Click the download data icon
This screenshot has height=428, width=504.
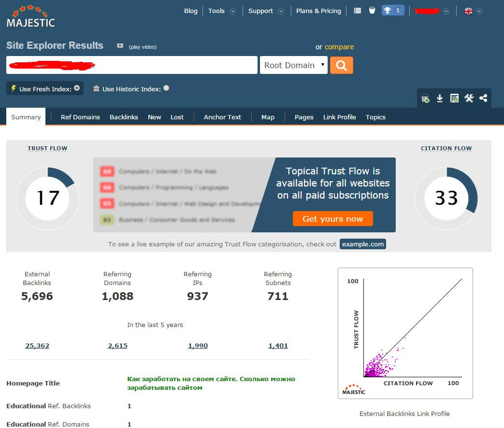point(440,99)
